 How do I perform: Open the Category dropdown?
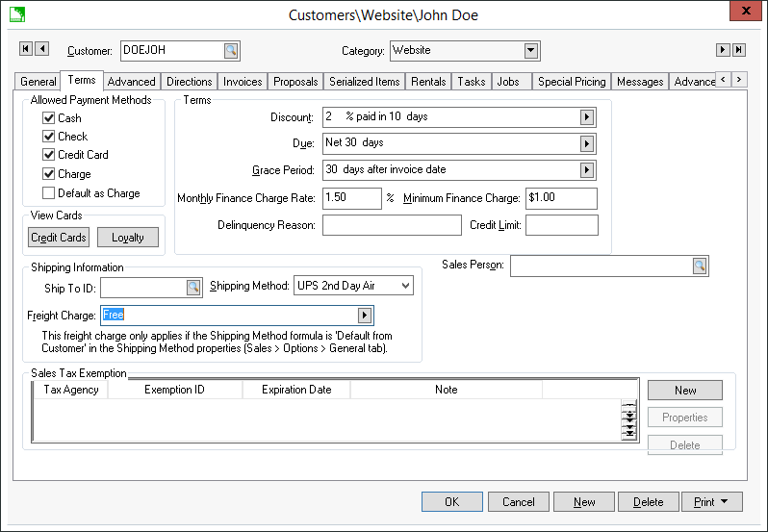tap(531, 51)
